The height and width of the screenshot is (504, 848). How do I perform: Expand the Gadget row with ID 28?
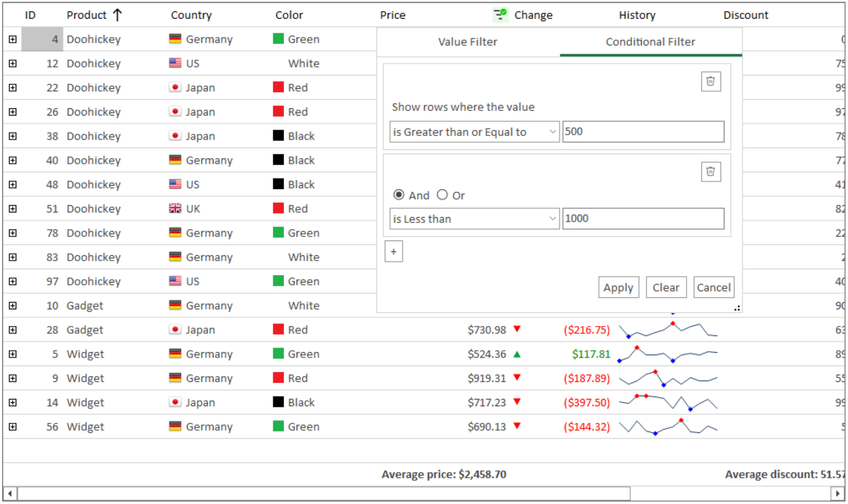(x=13, y=330)
